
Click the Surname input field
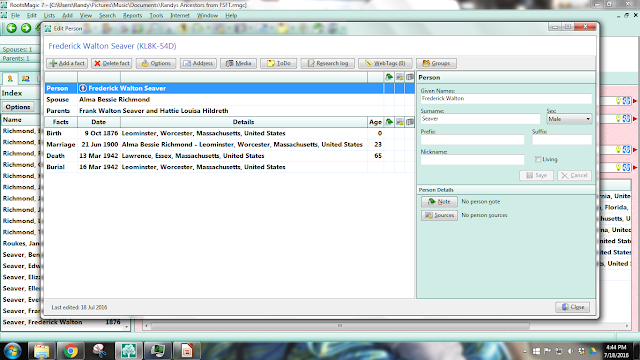click(480, 119)
